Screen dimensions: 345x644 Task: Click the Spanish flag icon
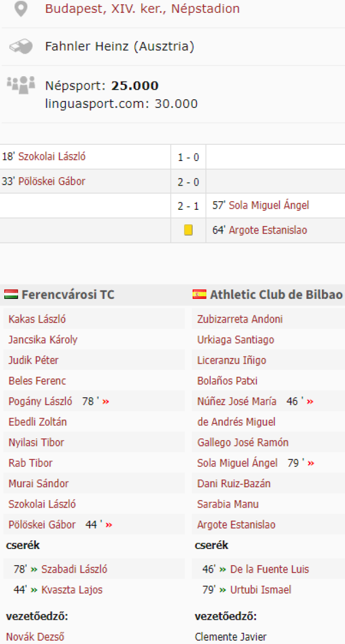click(x=200, y=294)
